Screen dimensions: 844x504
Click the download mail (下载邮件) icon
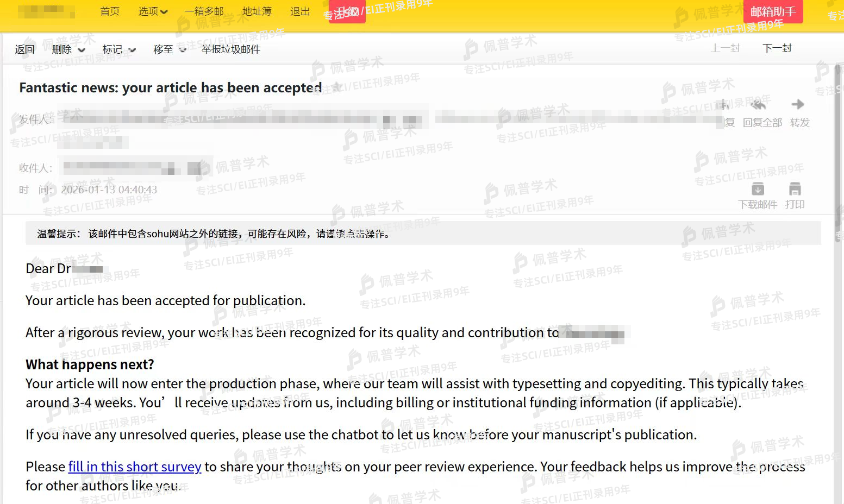(x=758, y=190)
